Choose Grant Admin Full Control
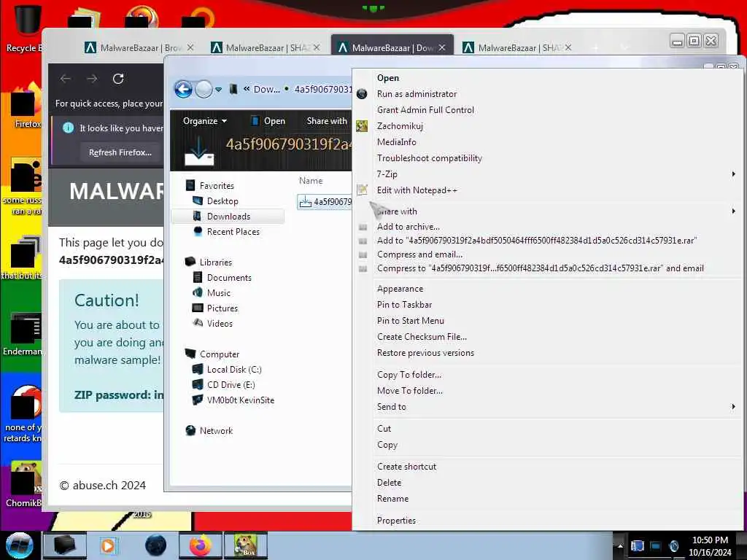Image resolution: width=747 pixels, height=560 pixels. coord(425,110)
